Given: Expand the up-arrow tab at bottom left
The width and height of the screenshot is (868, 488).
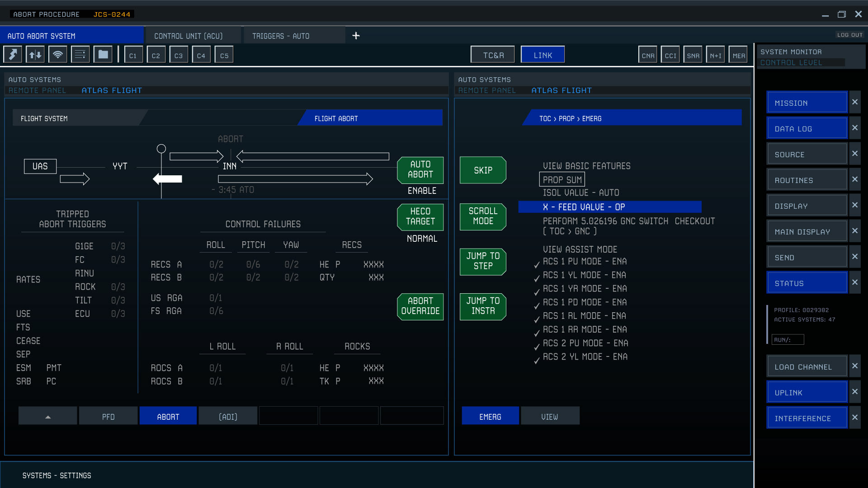Looking at the screenshot, I should coord(48,417).
